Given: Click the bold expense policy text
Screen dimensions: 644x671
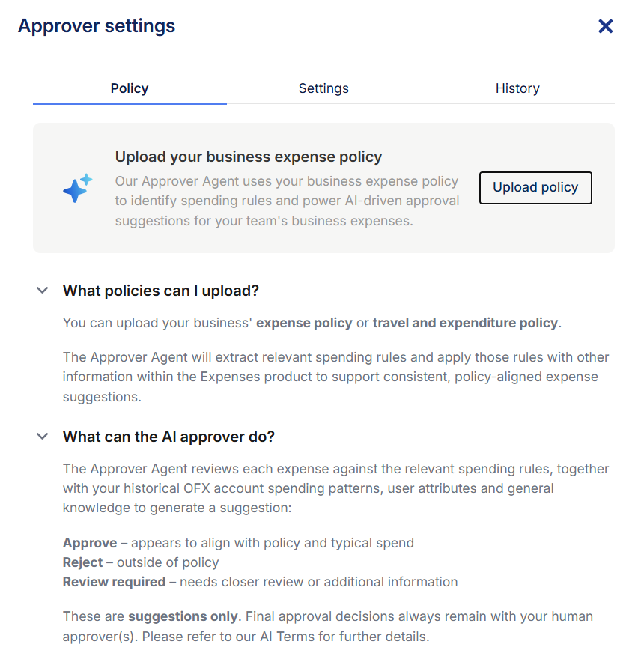Looking at the screenshot, I should click(x=304, y=323).
